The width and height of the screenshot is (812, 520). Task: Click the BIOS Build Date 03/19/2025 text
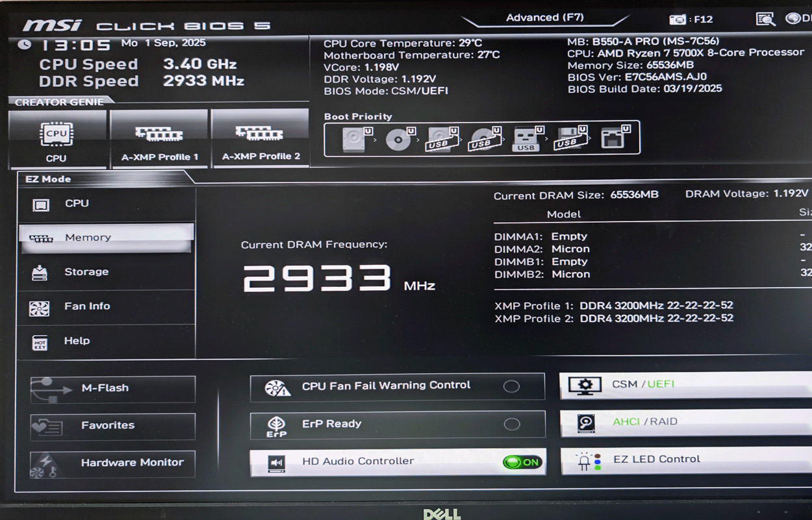[644, 89]
